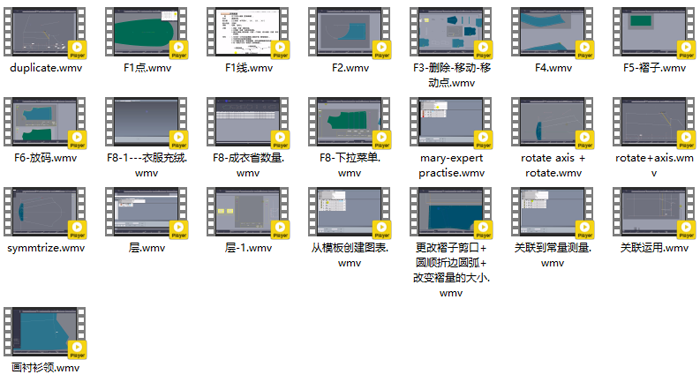This screenshot has height=382, width=700.
Task: Select the F5-褶子.wmv file thumbnail
Action: [654, 32]
